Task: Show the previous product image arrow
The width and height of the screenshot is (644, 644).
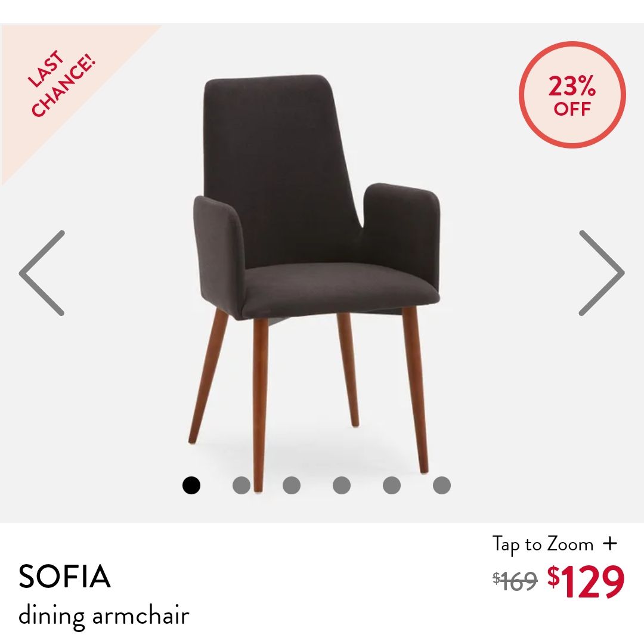Action: pyautogui.click(x=42, y=273)
